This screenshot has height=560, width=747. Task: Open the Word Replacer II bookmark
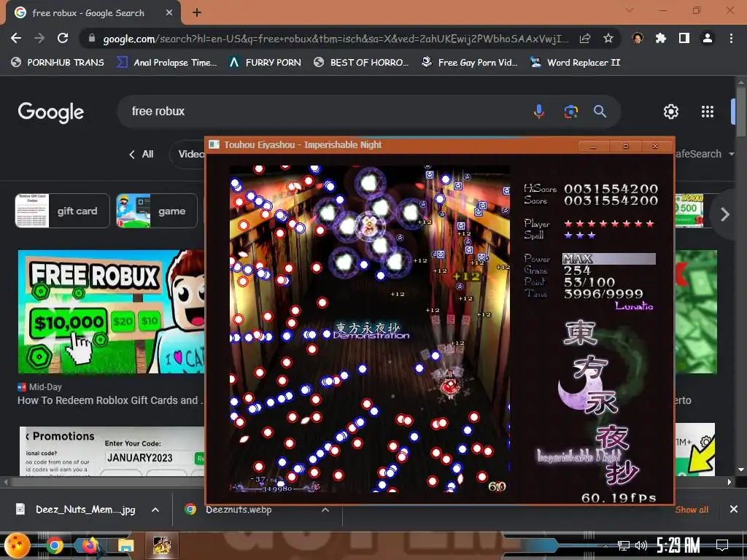pos(576,63)
